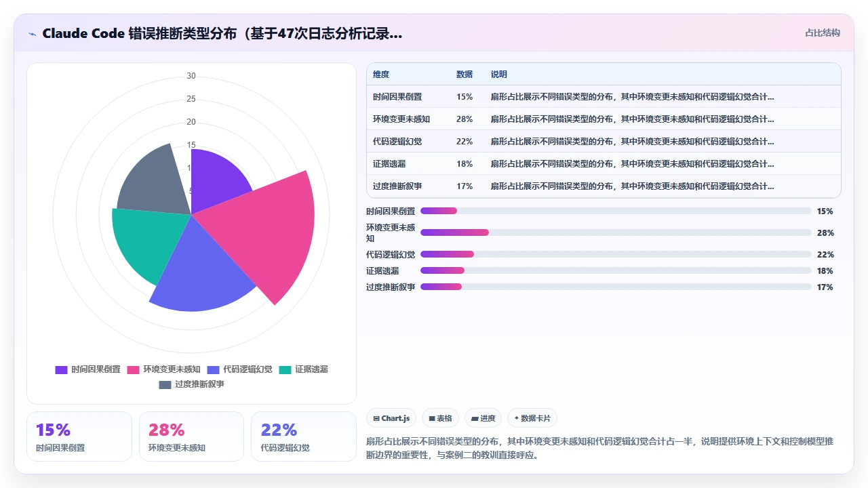The width and height of the screenshot is (868, 488).
Task: Click the 17% progress bar value
Action: [825, 287]
